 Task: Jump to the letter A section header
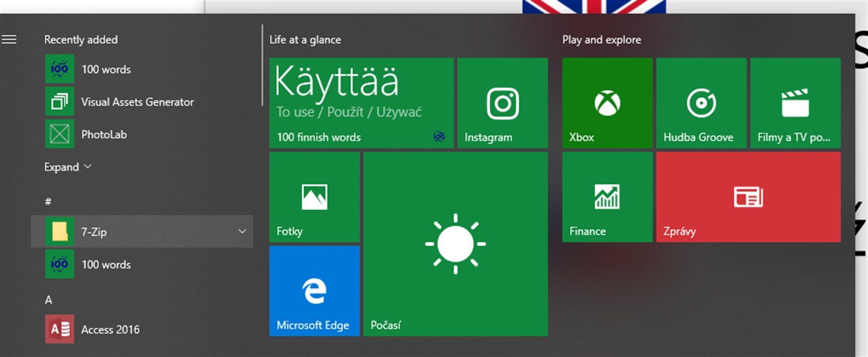49,299
